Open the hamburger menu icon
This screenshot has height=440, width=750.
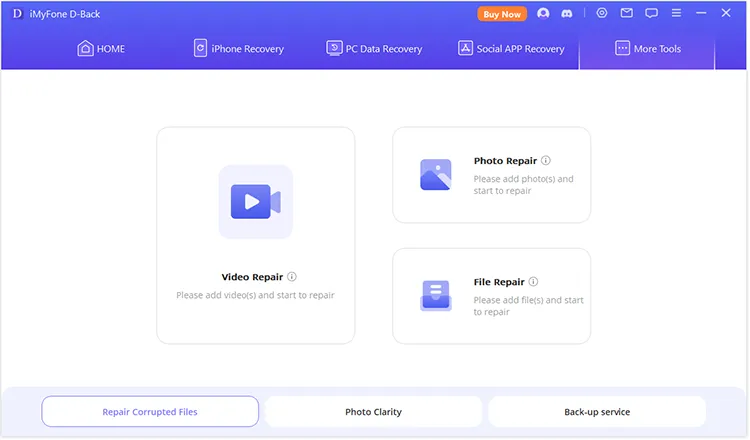676,13
